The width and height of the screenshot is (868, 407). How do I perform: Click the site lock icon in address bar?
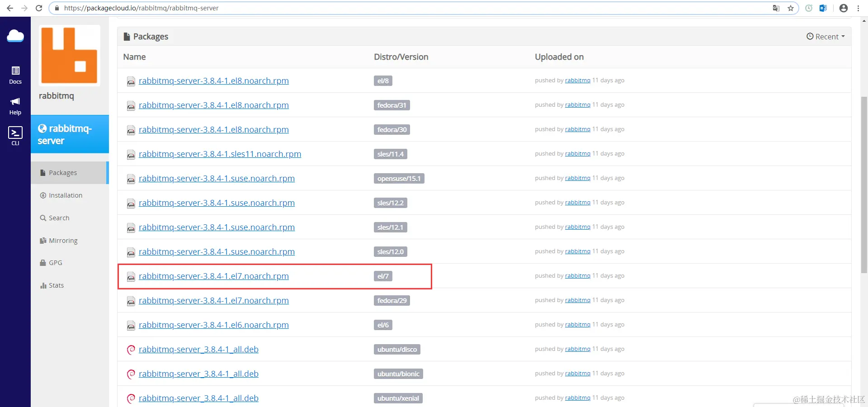(57, 8)
